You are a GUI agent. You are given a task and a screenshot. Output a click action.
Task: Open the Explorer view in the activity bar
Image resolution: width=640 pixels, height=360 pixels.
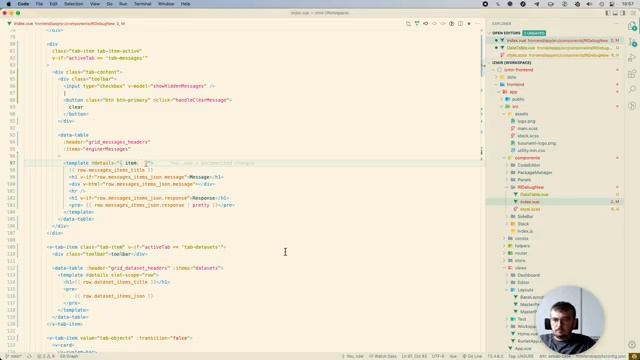pos(632,27)
